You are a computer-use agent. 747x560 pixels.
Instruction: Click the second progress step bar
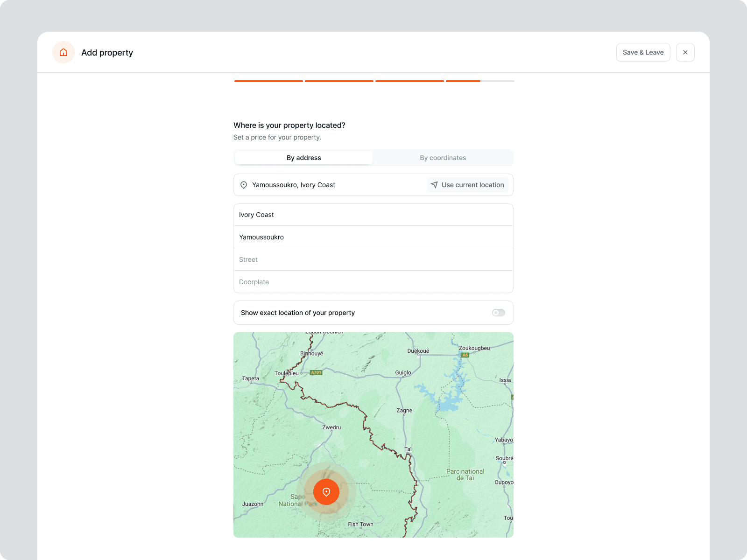pos(339,81)
